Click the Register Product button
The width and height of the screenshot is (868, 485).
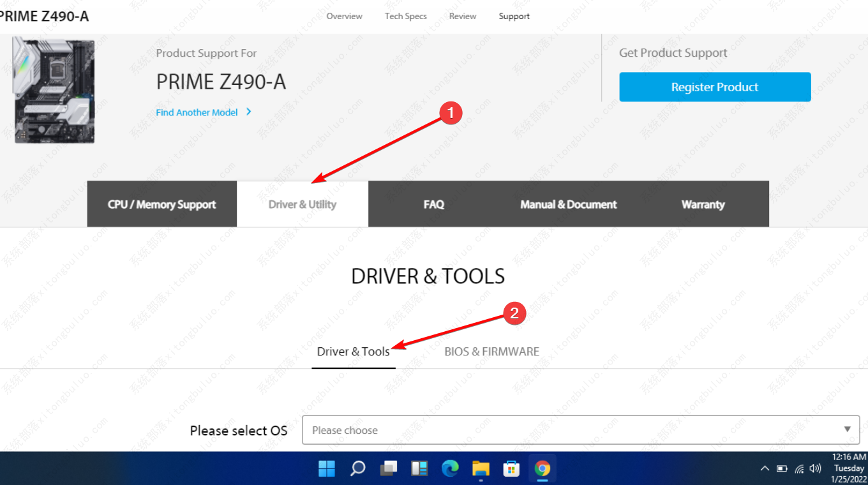715,87
